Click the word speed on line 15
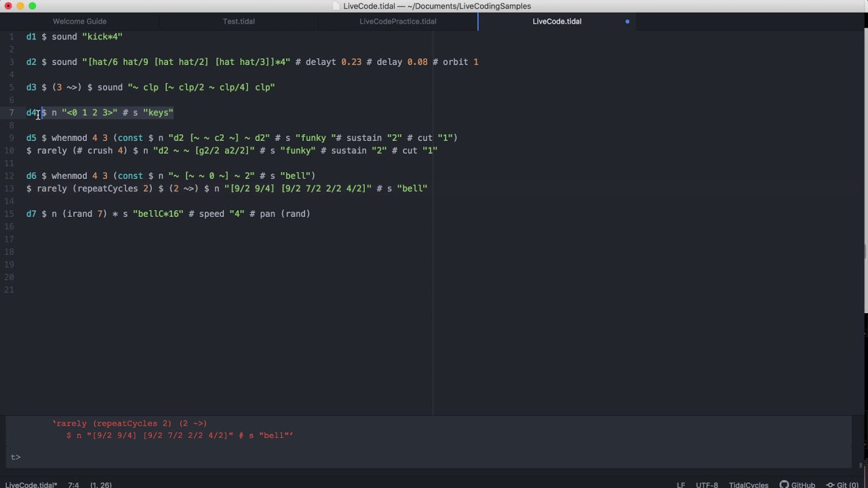Image resolution: width=868 pixels, height=488 pixels. 212,213
